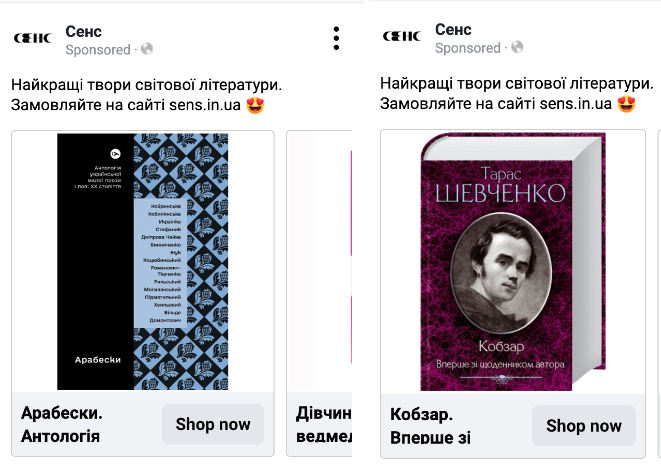Click the Сенс logo on the left ad
The width and height of the screenshot is (661, 470).
(32, 38)
